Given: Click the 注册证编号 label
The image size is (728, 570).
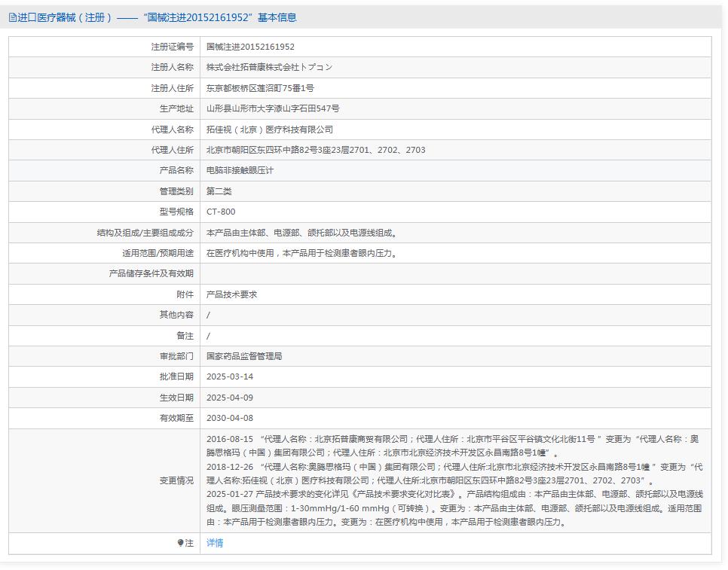Looking at the screenshot, I should (x=172, y=47).
